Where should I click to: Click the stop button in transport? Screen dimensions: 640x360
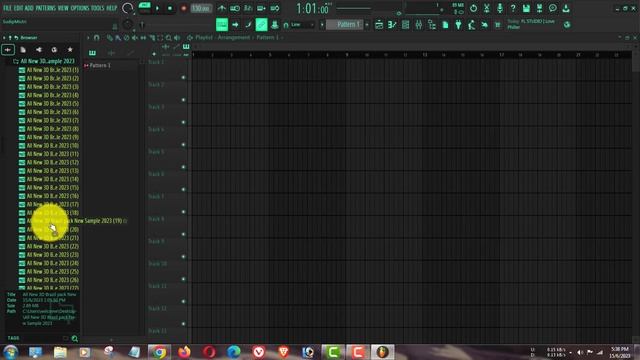[x=170, y=8]
